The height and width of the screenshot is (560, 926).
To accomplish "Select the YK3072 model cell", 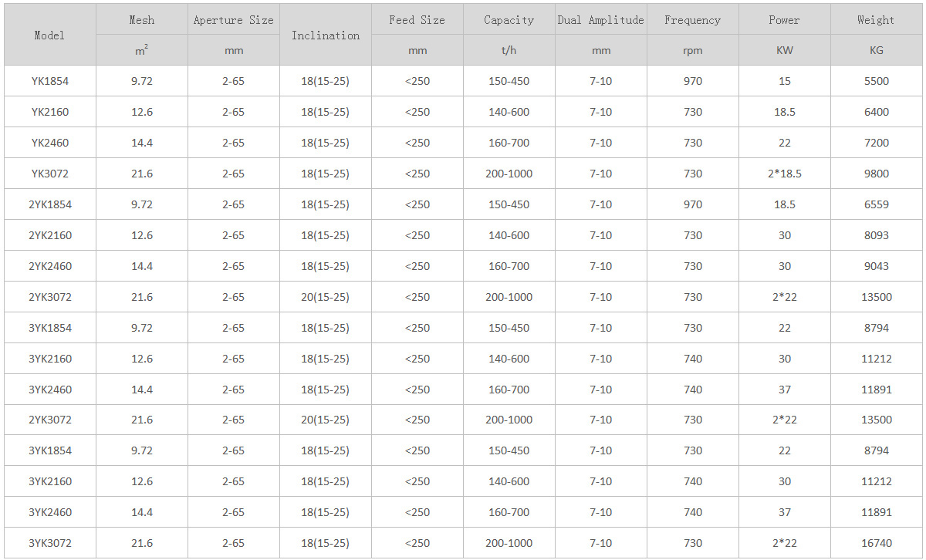I will click(x=49, y=174).
